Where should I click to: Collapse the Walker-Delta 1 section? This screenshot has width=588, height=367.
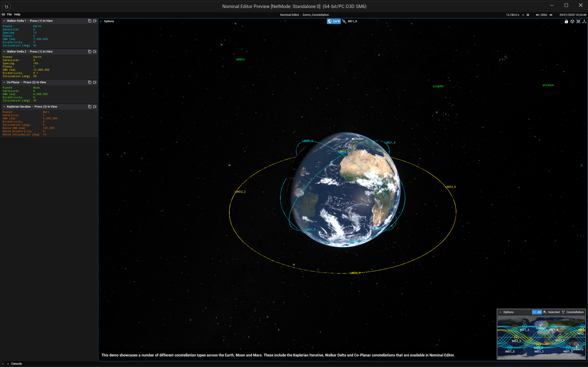(x=4, y=21)
